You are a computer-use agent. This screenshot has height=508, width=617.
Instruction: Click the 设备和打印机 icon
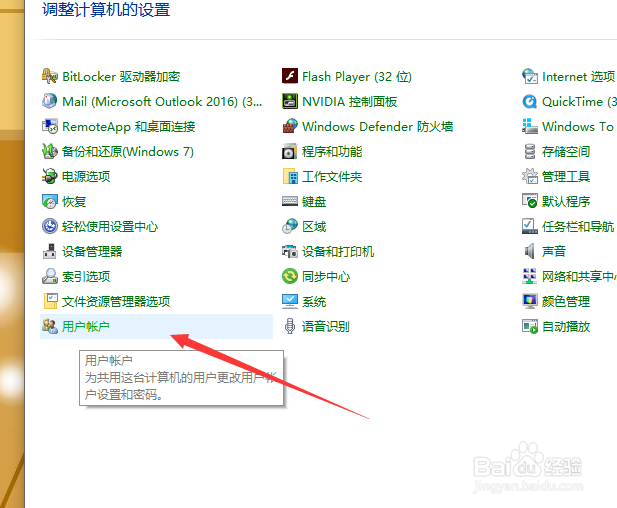pos(290,251)
